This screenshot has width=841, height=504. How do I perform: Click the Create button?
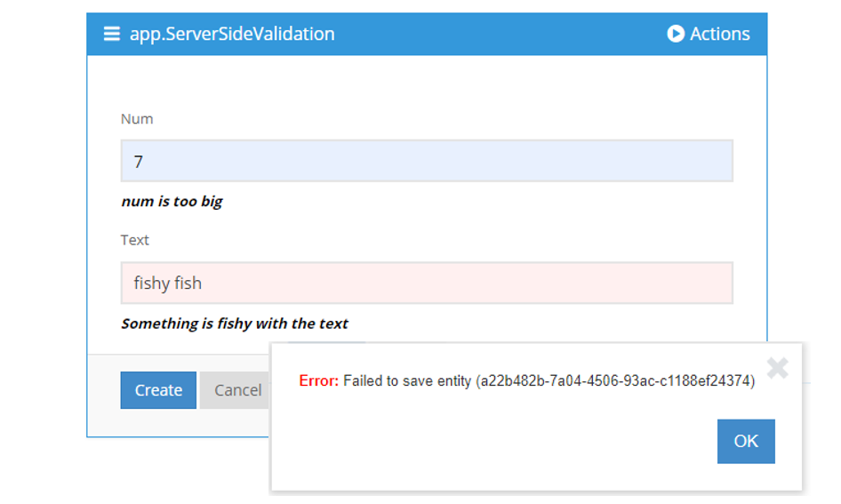click(x=158, y=390)
